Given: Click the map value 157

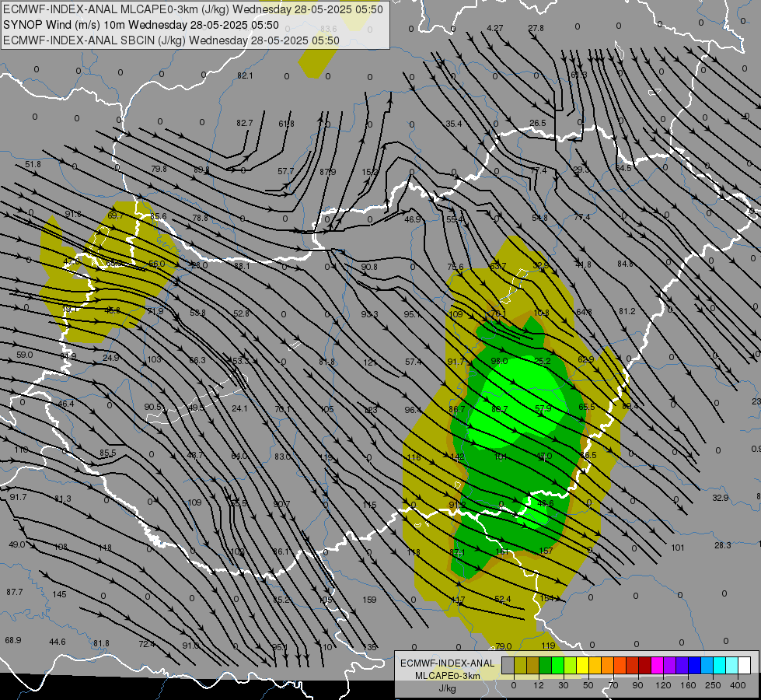Looking at the screenshot, I should coord(546,551).
